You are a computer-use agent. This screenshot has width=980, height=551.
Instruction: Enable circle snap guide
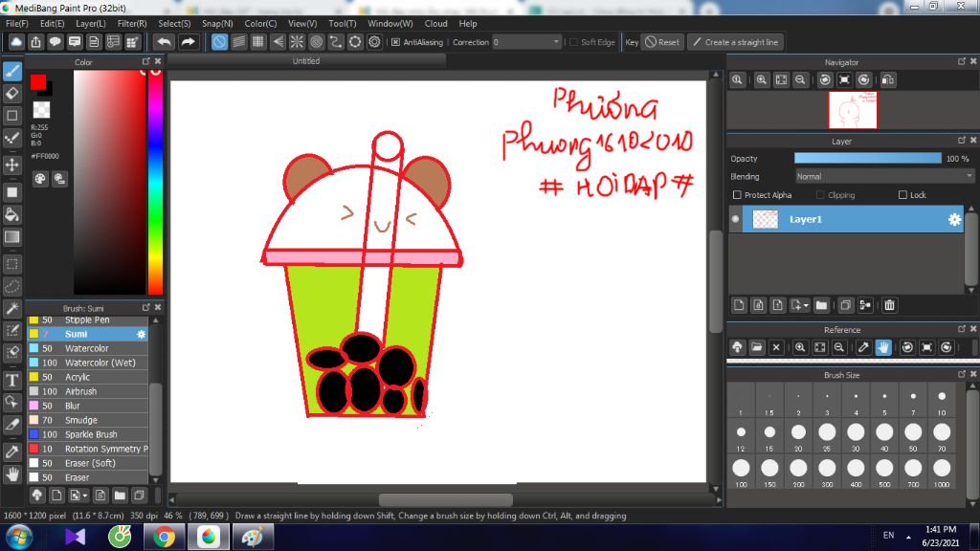coord(316,42)
